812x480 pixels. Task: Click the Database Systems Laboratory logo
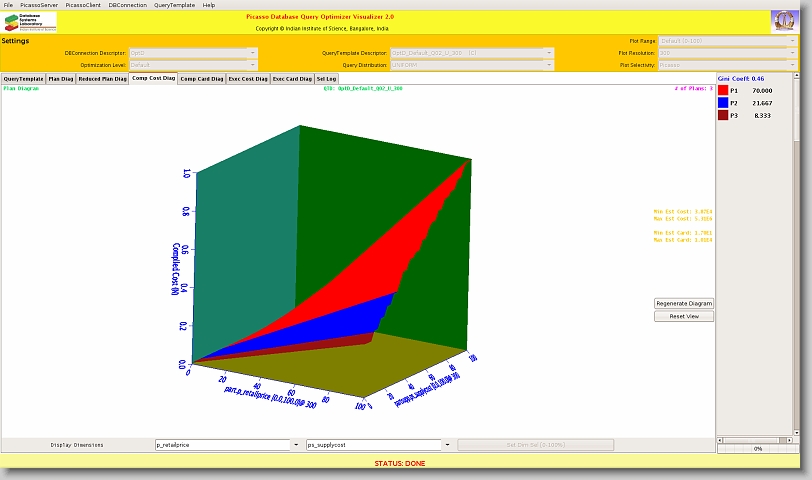tap(31, 22)
